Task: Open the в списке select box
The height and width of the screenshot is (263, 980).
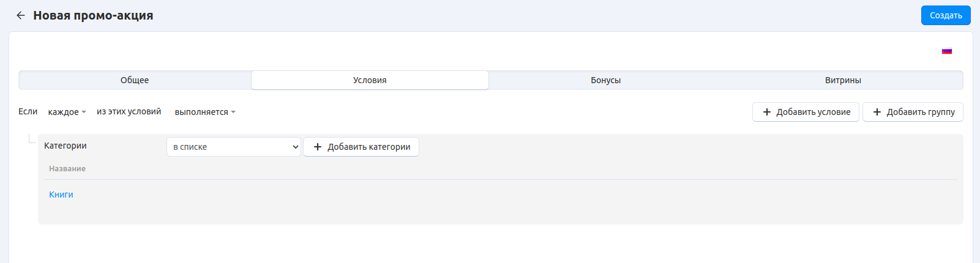Action: (x=234, y=147)
